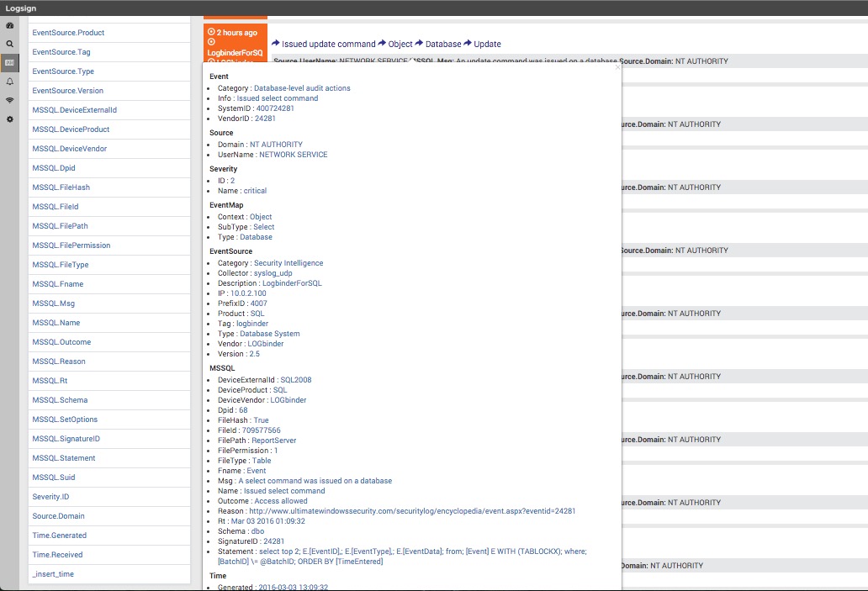The image size is (868, 591).
Task: Select MSSQL.Reason from the field list
Action: [x=109, y=361]
